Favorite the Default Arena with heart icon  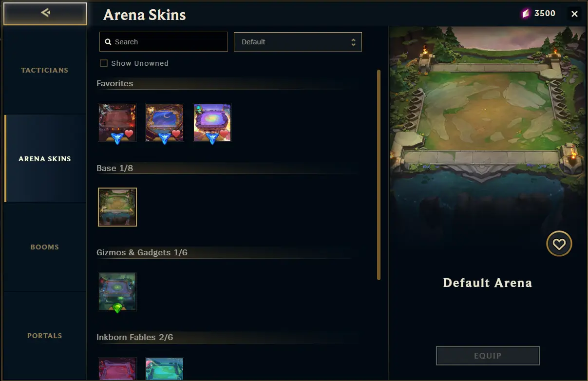[x=559, y=244]
